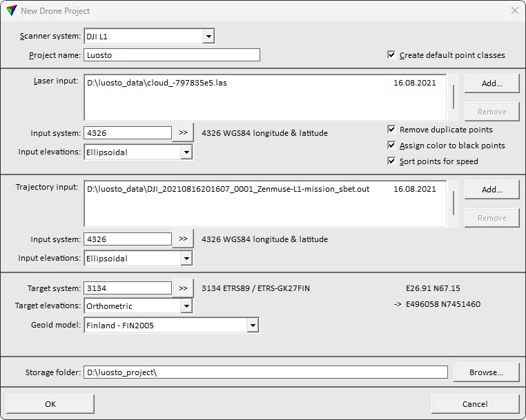Expand Laser Input elevations dropdown
The height and width of the screenshot is (420, 526).
point(186,152)
